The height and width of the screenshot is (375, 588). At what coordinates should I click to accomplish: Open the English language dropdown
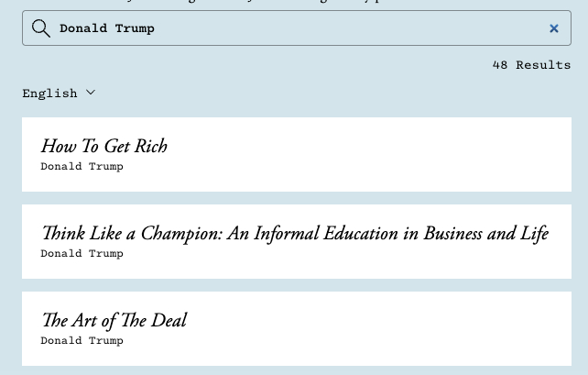pyautogui.click(x=59, y=94)
